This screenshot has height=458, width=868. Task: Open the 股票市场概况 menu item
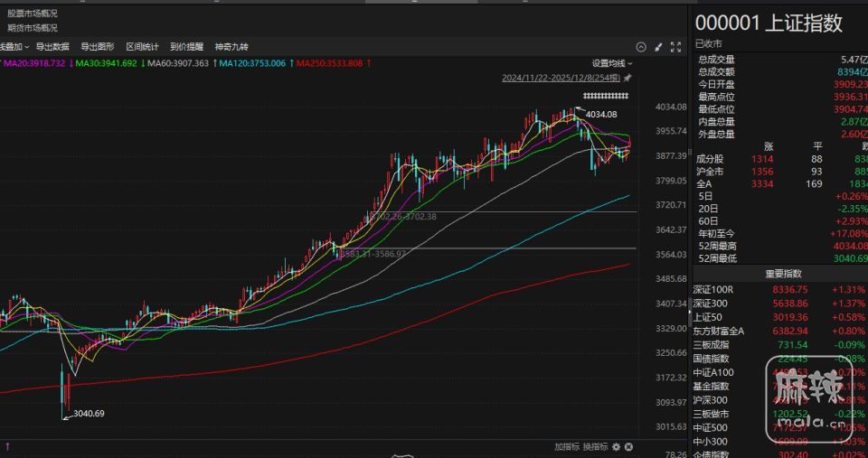(x=33, y=14)
